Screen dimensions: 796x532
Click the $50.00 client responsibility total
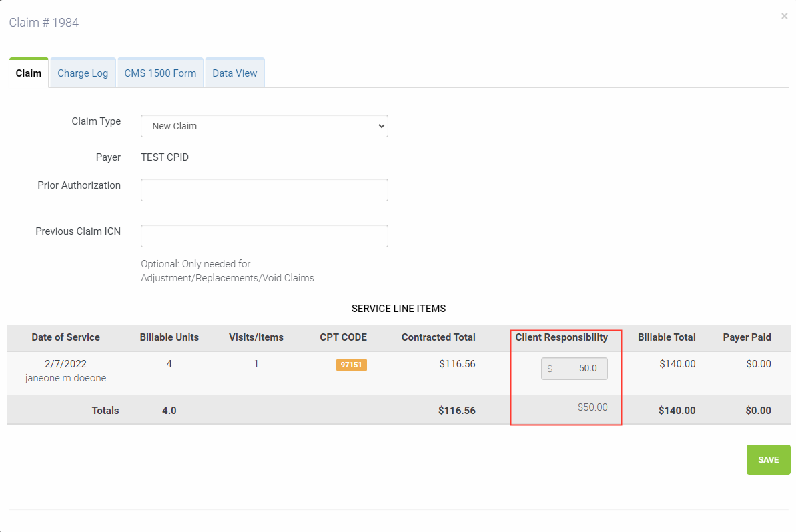click(x=592, y=407)
